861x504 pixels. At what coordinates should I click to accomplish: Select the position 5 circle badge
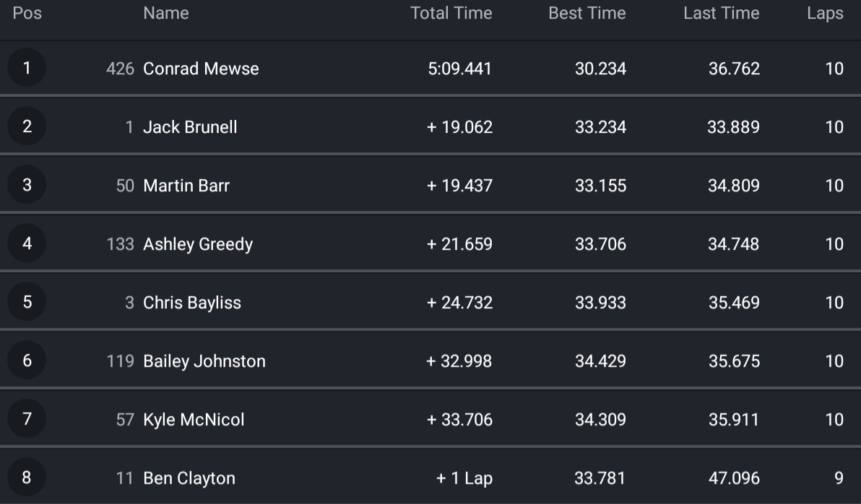pos(27,303)
